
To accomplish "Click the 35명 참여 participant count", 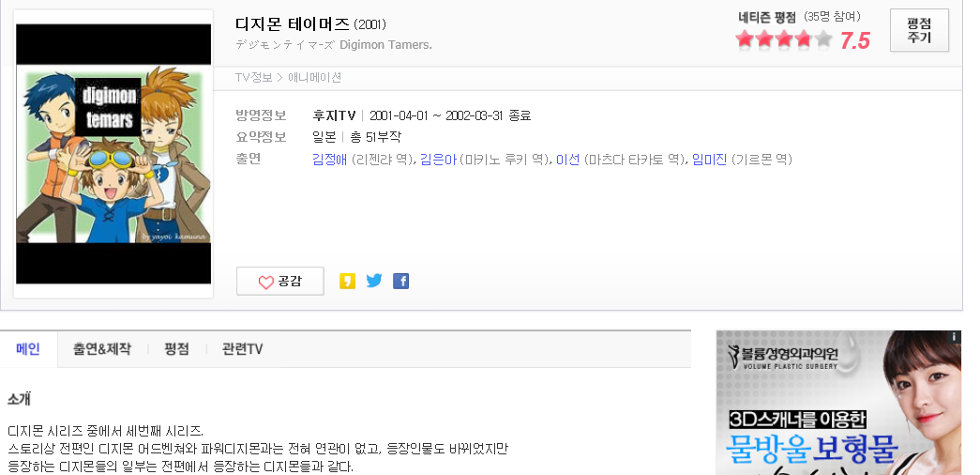I will click(x=832, y=17).
